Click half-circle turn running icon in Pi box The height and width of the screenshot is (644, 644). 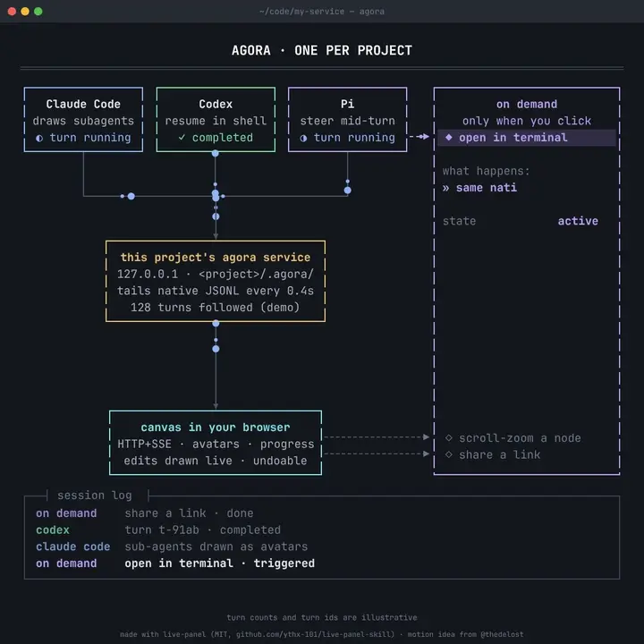click(303, 138)
